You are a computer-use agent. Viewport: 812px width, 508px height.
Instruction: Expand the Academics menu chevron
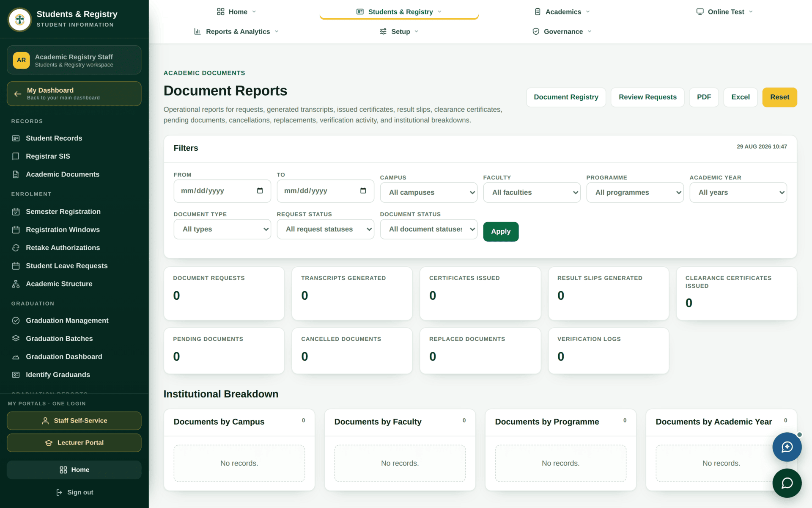588,12
